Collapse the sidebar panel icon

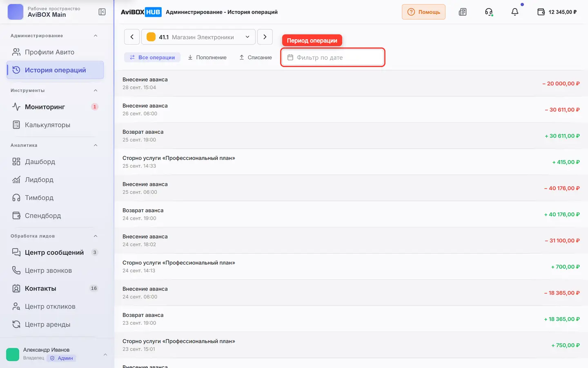coord(102,12)
